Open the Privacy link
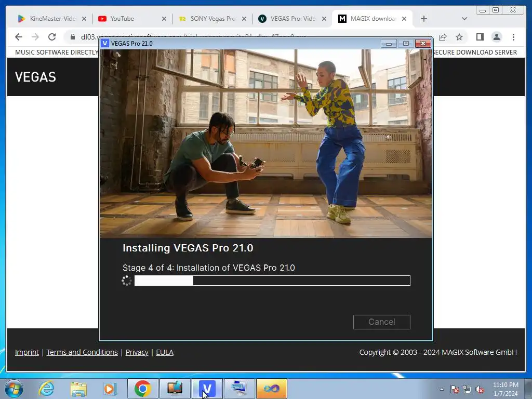 tap(137, 352)
